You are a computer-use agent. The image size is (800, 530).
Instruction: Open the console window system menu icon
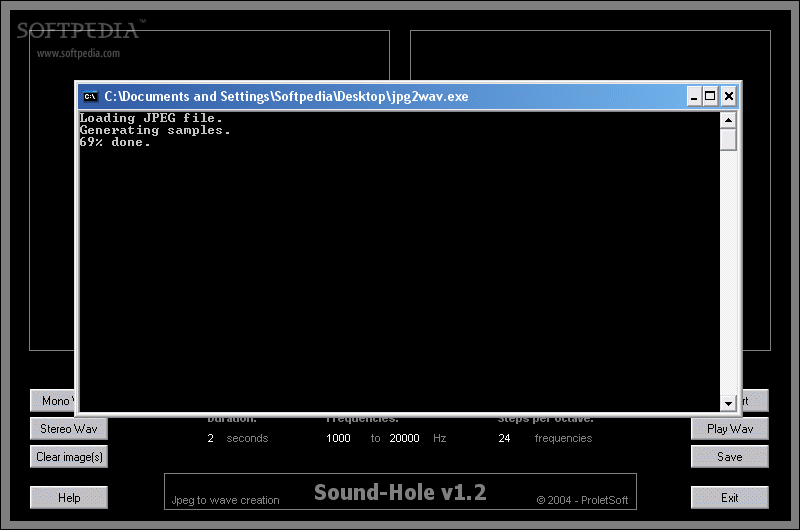90,96
